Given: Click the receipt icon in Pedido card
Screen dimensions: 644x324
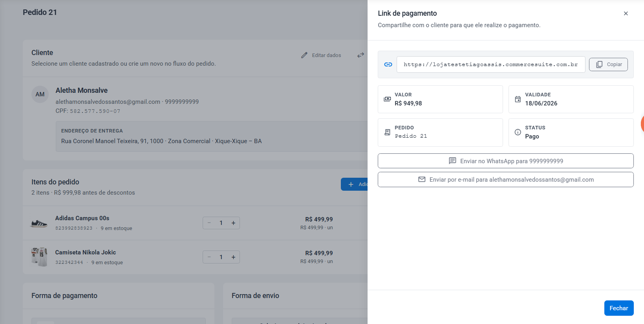Looking at the screenshot, I should (x=387, y=132).
